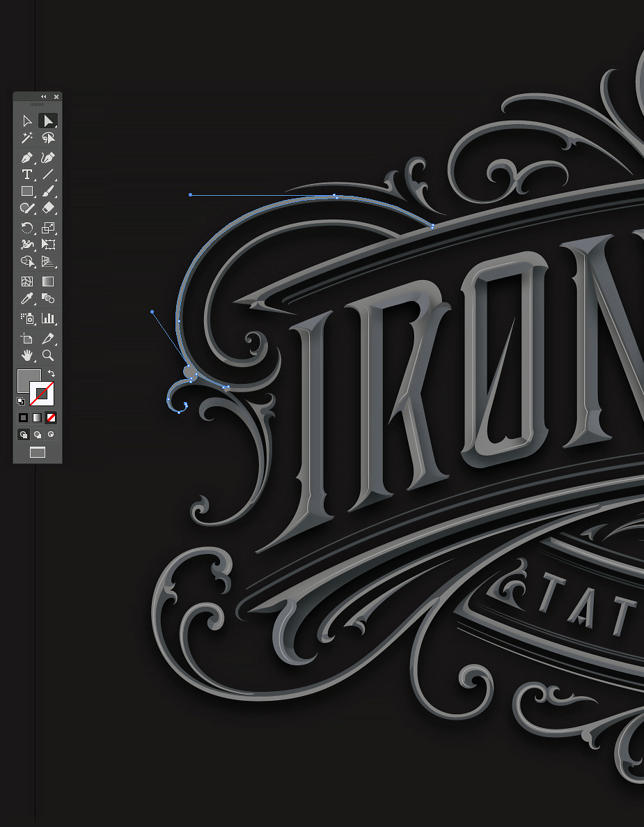Activate the Eraser tool

point(48,208)
